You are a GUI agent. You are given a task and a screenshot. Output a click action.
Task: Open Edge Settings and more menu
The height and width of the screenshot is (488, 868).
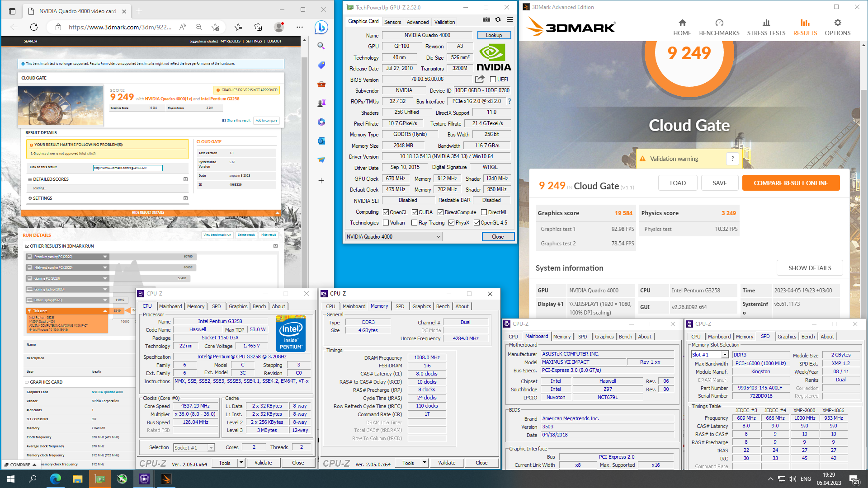click(x=300, y=27)
